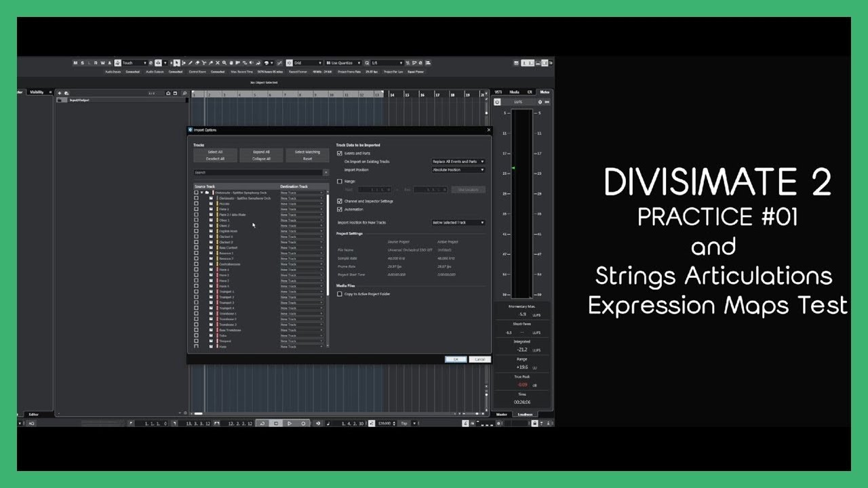Cancel the Import Options dialog
Viewport: 868px width, 488px height.
click(x=479, y=359)
